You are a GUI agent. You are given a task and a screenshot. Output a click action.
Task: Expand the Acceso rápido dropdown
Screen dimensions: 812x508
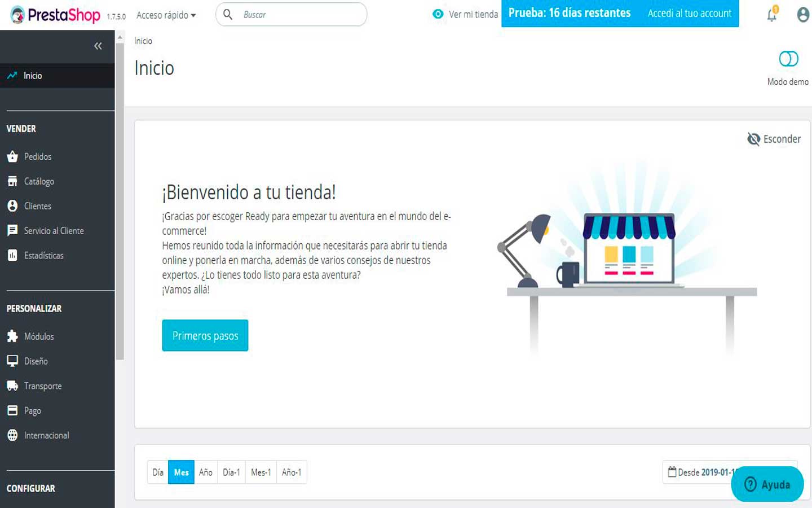pos(166,15)
